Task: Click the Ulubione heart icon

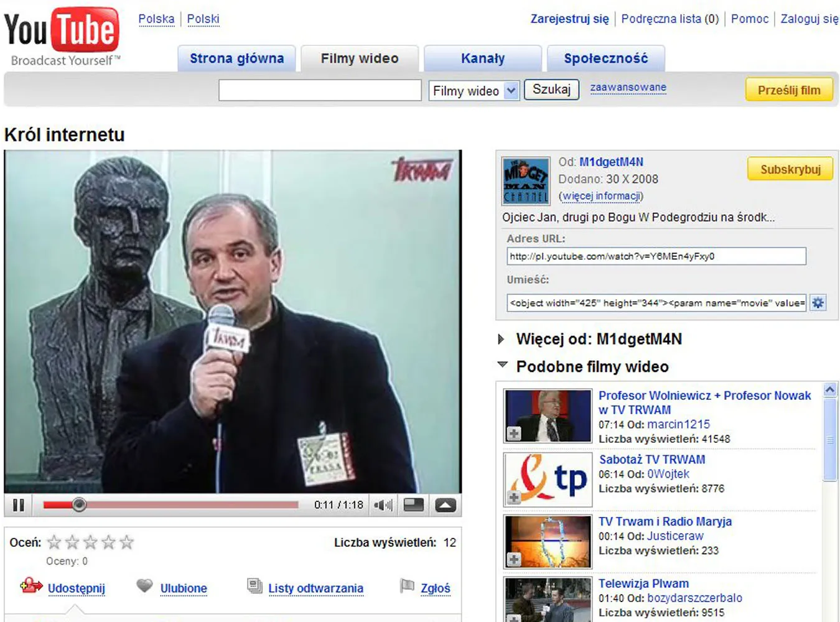Action: pyautogui.click(x=144, y=586)
